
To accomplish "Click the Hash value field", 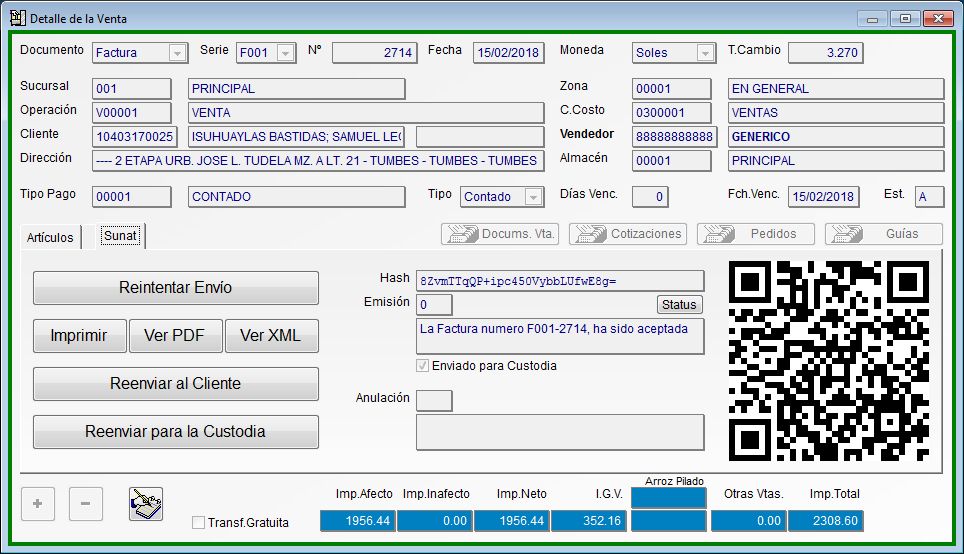I will pos(560,281).
